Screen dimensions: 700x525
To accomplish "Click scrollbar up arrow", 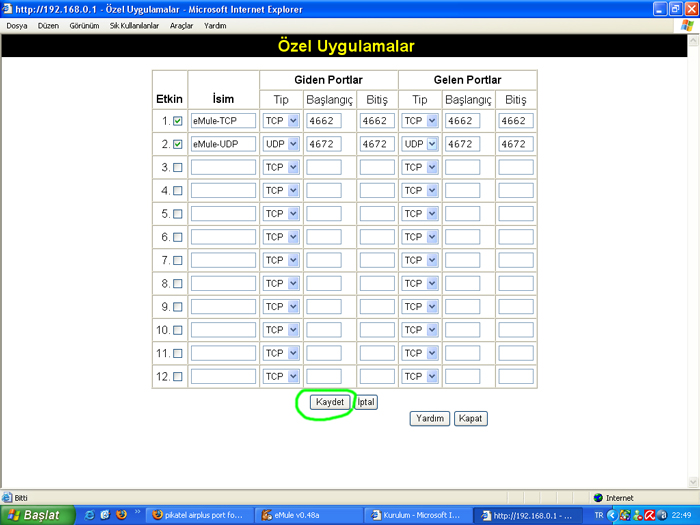I will [693, 41].
